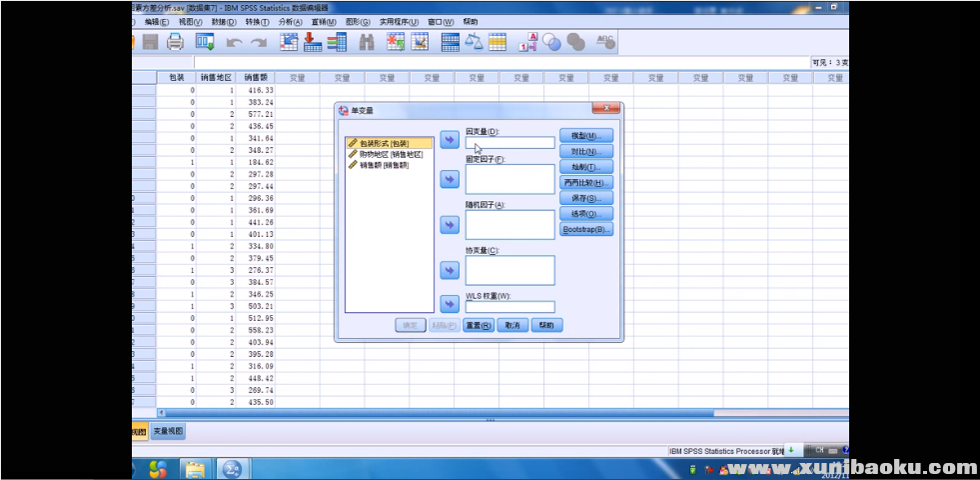Click the Find binoculars icon
Viewport: 980px width, 480px height.
click(366, 42)
